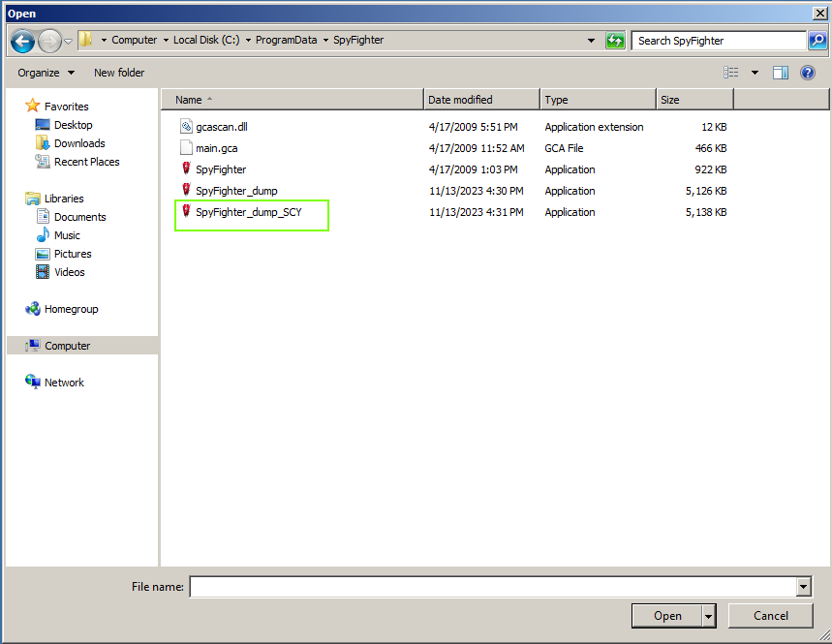This screenshot has width=832, height=644.
Task: Open Help with the question mark icon
Action: click(808, 73)
